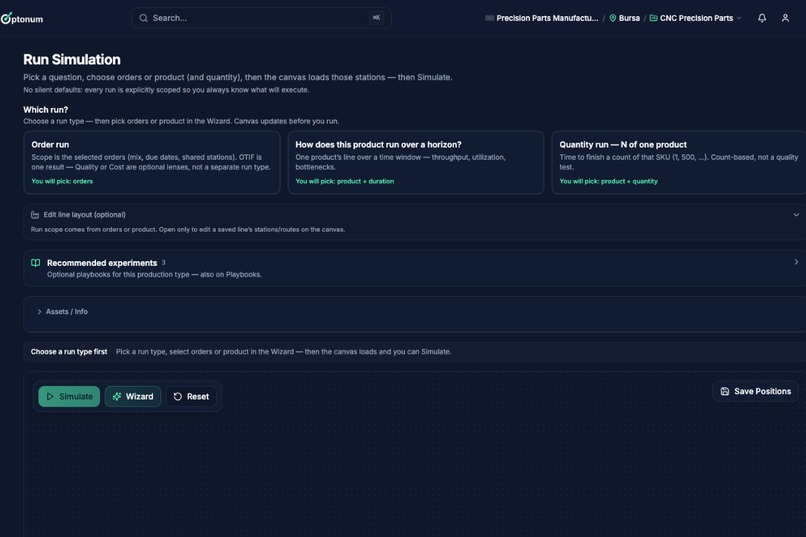Image resolution: width=806 pixels, height=537 pixels.
Task: Click the organization icon before Precision Parts
Action: [x=489, y=18]
